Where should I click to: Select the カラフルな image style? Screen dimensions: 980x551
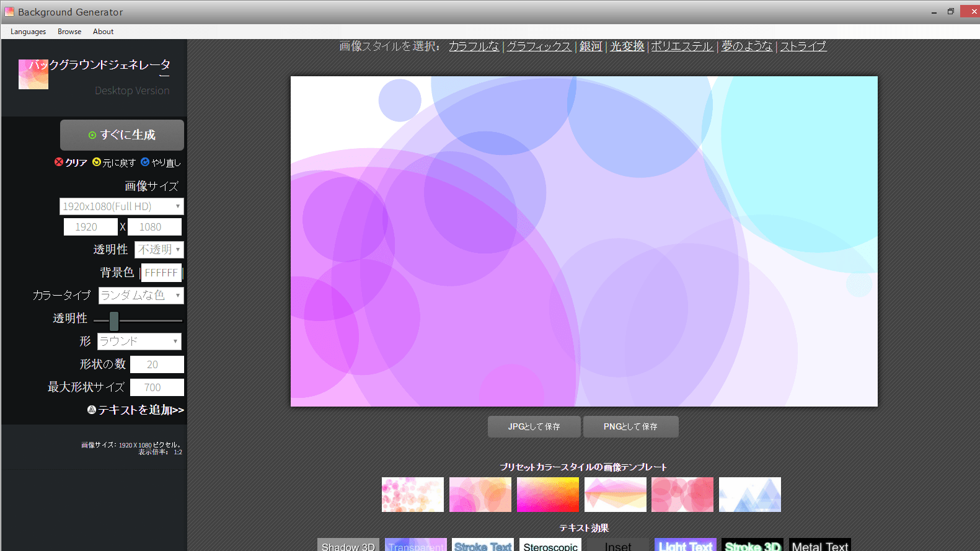[474, 46]
